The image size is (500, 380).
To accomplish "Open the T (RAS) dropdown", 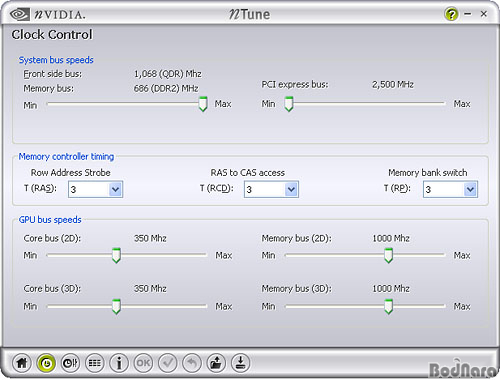I will coord(95,189).
